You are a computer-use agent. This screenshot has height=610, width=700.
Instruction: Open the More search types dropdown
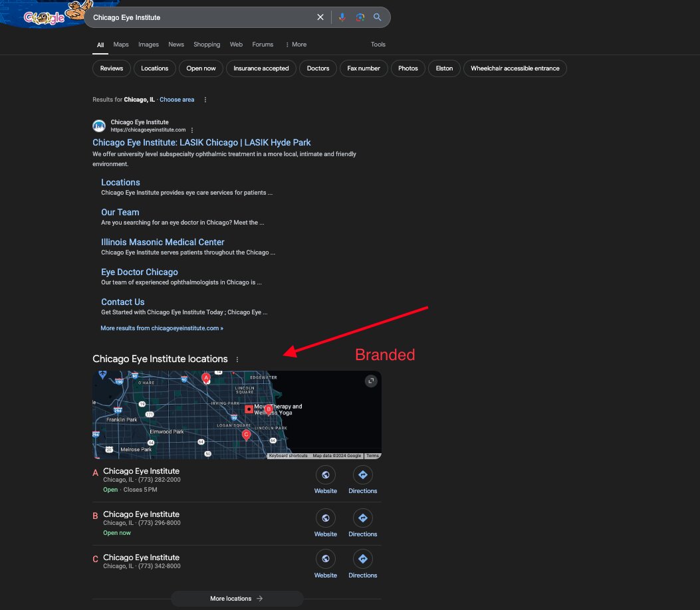pyautogui.click(x=296, y=44)
